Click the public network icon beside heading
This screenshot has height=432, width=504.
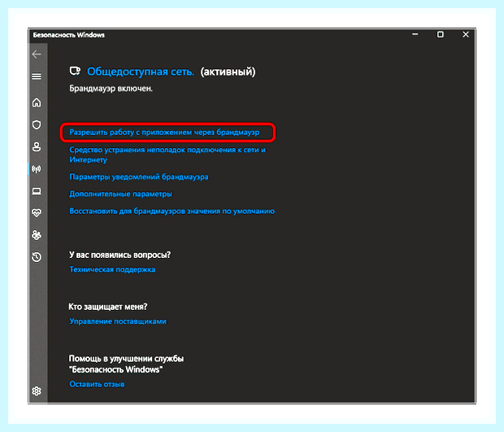(x=76, y=71)
